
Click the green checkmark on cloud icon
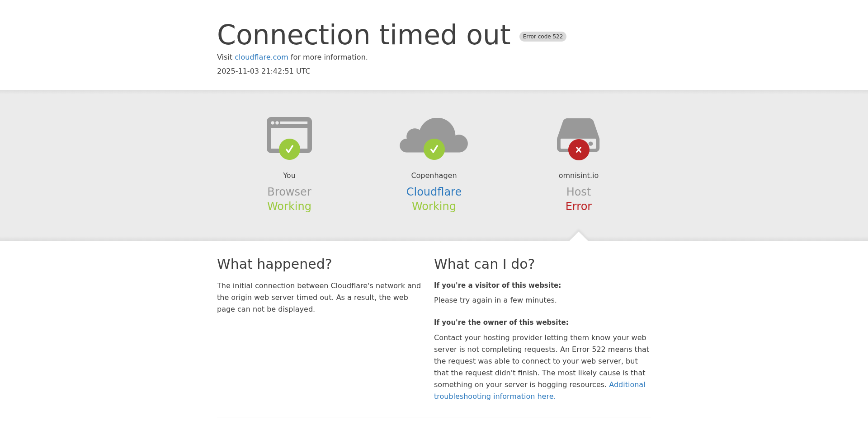(434, 149)
